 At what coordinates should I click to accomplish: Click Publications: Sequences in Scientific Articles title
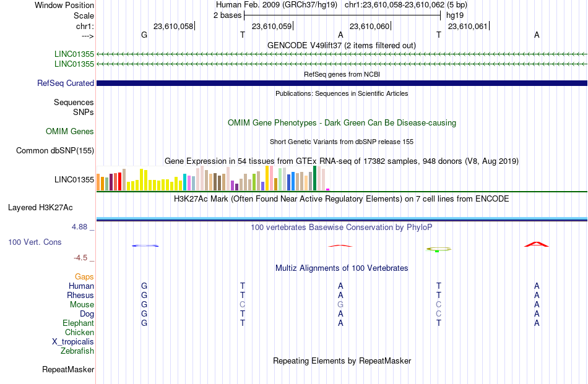(342, 93)
